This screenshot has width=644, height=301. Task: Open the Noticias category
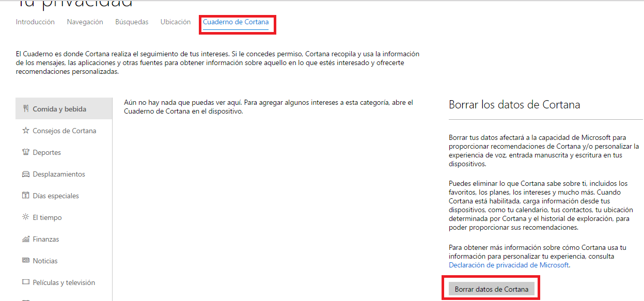[64, 261]
